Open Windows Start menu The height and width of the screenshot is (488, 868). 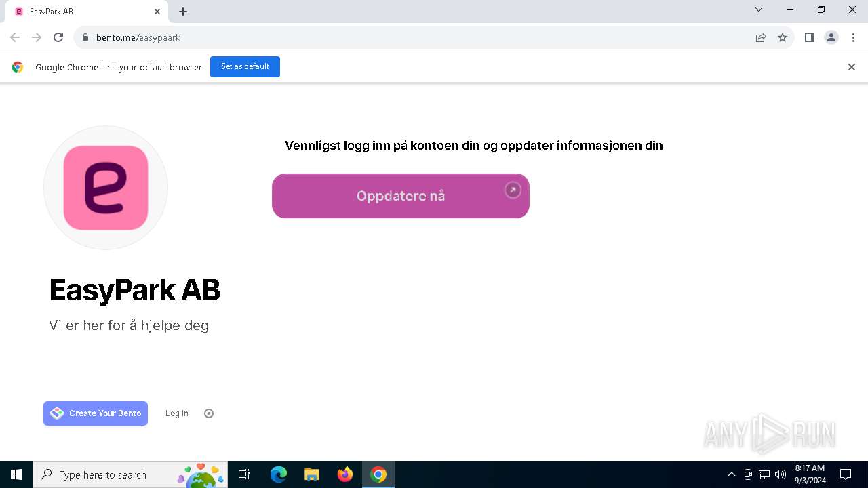[16, 474]
